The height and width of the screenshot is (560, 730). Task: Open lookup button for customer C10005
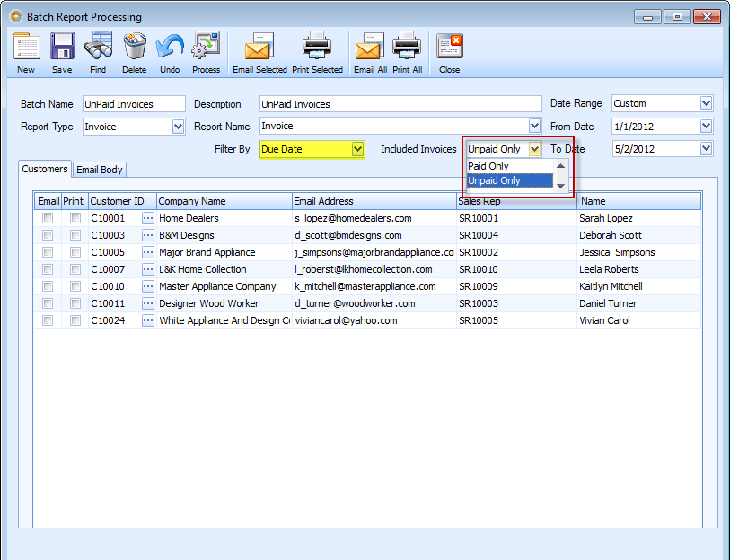click(x=148, y=252)
